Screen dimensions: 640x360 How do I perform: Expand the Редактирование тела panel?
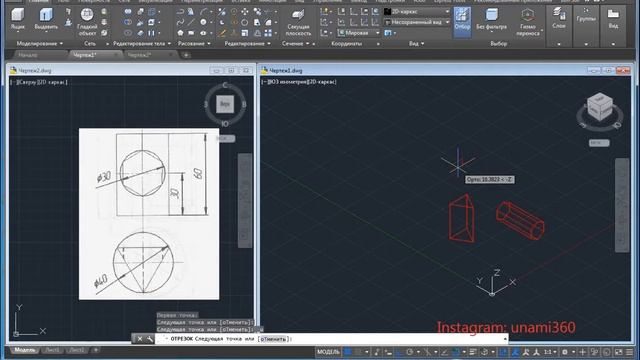[142, 44]
